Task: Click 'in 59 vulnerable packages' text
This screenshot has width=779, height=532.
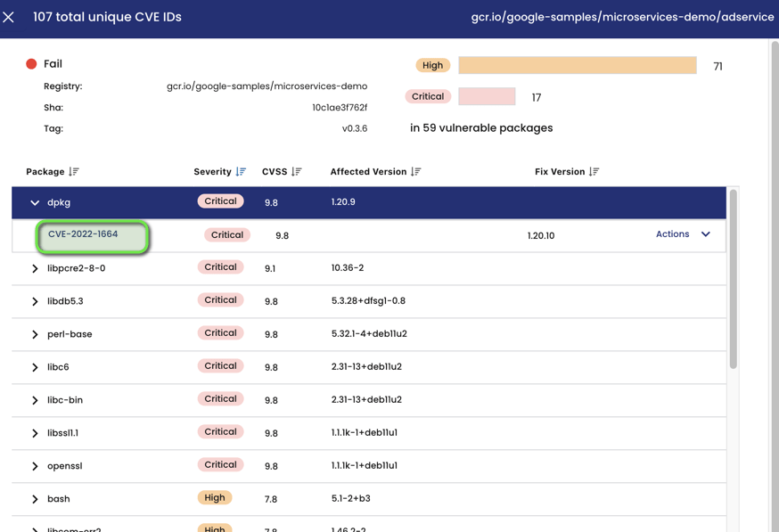Action: 481,128
